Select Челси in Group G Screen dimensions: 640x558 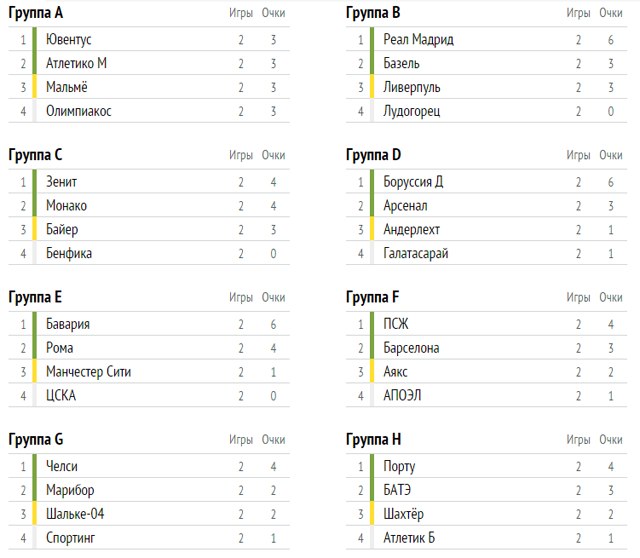pyautogui.click(x=62, y=467)
